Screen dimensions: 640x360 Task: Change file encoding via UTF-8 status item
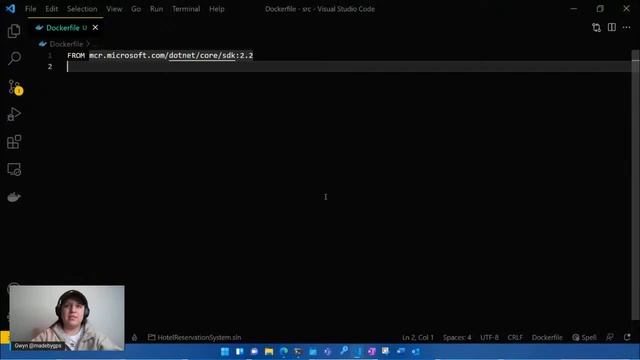489,338
